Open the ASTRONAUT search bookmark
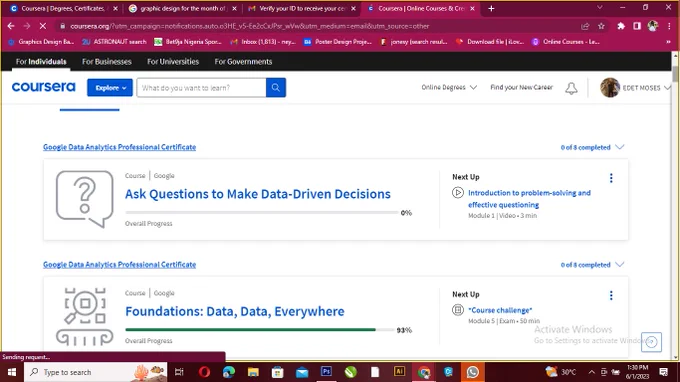This screenshot has height=382, width=680. click(114, 42)
